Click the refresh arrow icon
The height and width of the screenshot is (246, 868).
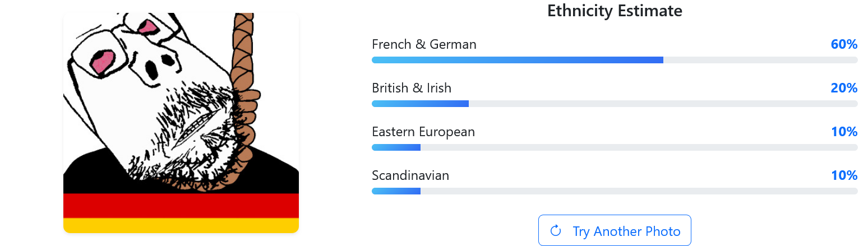pos(556,231)
